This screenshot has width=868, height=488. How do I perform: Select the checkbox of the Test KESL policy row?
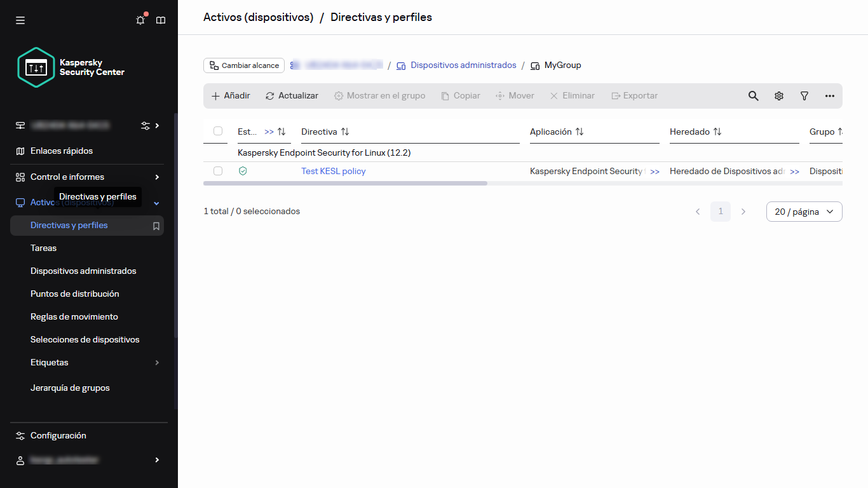[x=218, y=170]
